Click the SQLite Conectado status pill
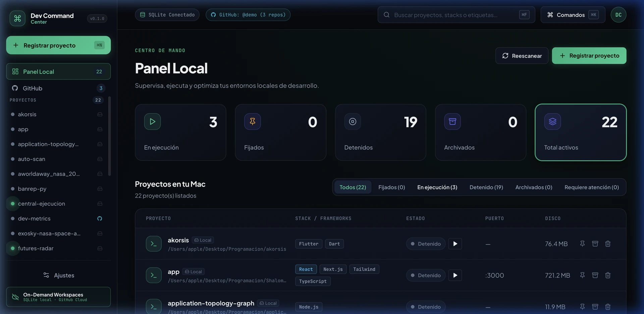Screen dimensions: 644x314 click(167, 15)
